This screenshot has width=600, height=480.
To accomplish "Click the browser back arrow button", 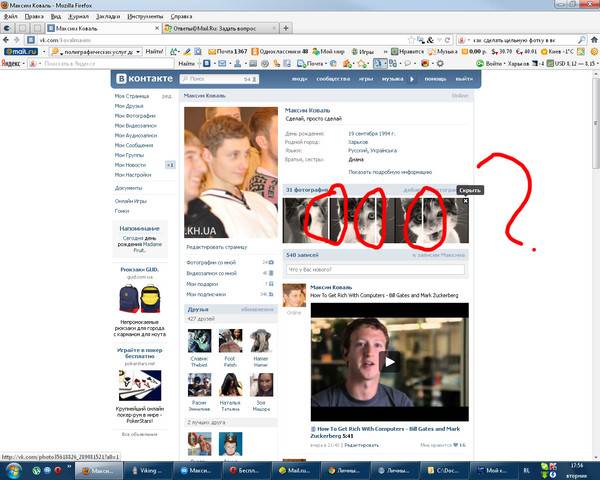I will 6,40.
